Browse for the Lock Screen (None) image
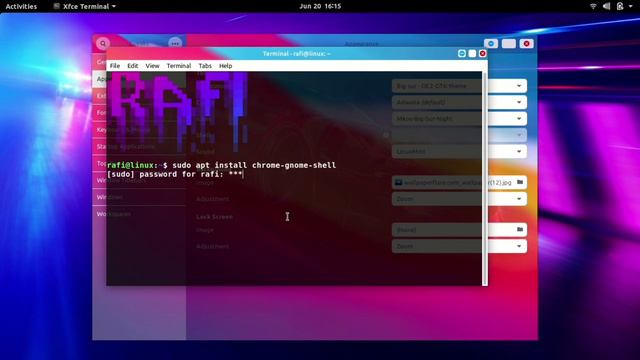This screenshot has width=640, height=360. point(459,230)
